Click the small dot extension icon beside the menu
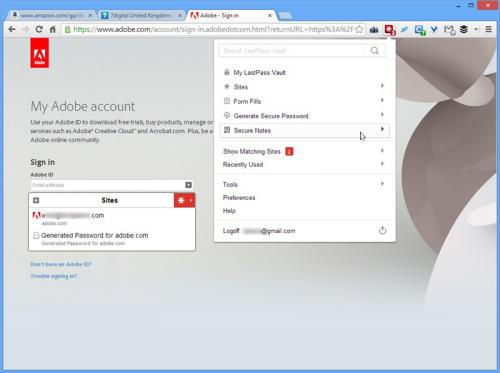The width and height of the screenshot is (500, 373). 476,29
